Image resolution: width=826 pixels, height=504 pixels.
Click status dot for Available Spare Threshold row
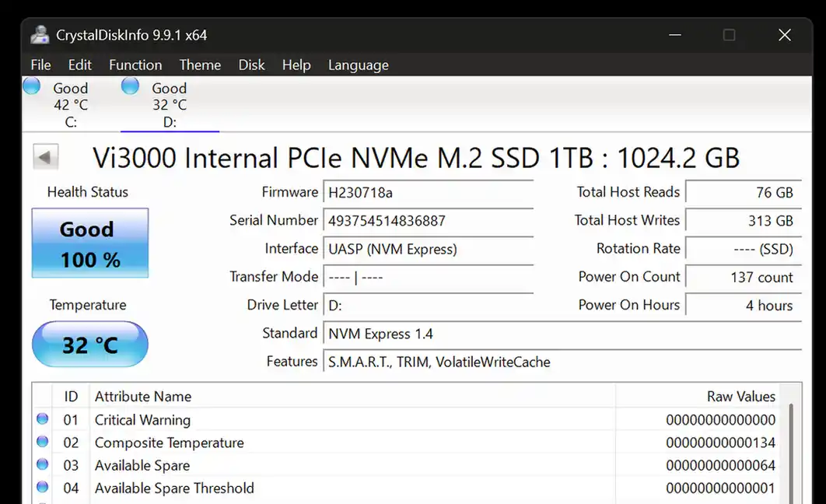tap(43, 487)
